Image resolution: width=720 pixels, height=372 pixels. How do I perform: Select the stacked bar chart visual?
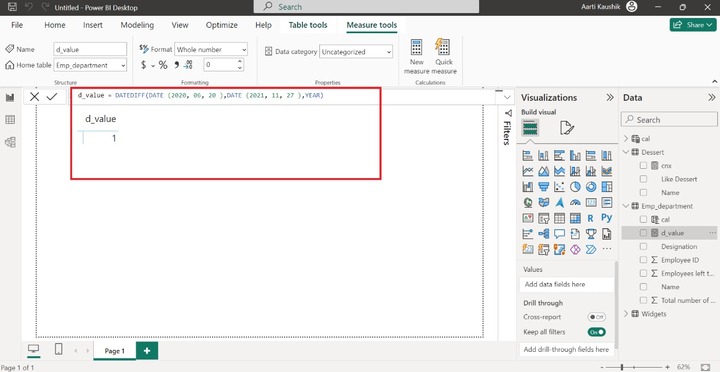click(528, 156)
